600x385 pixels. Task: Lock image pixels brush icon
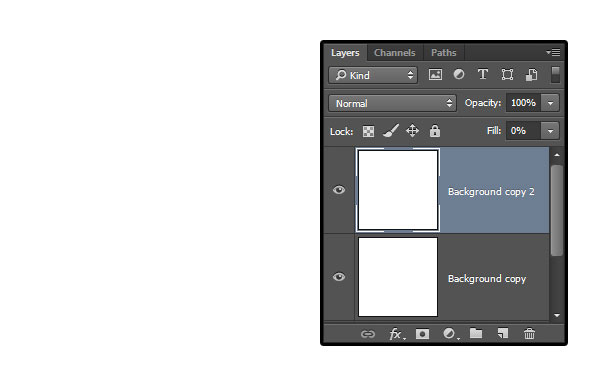pos(391,131)
